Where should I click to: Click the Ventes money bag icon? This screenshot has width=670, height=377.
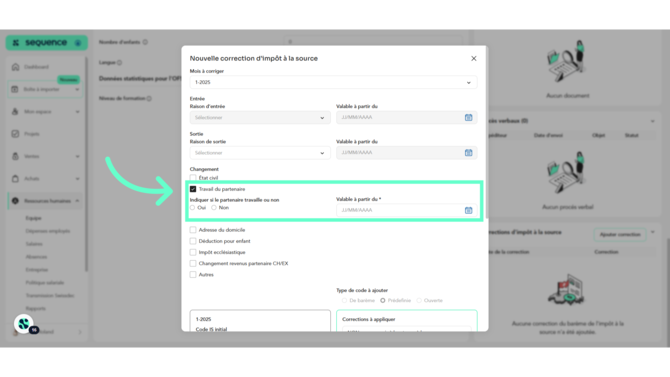pyautogui.click(x=15, y=156)
